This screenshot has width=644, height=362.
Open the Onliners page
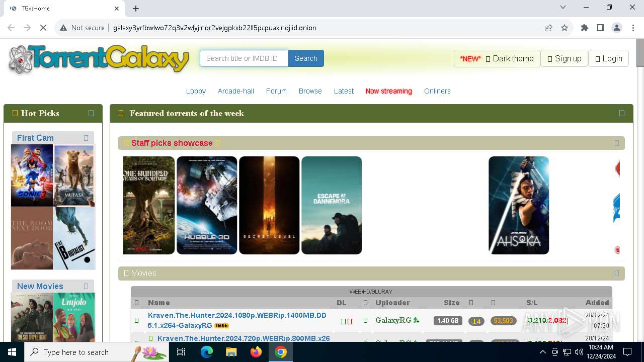click(437, 91)
